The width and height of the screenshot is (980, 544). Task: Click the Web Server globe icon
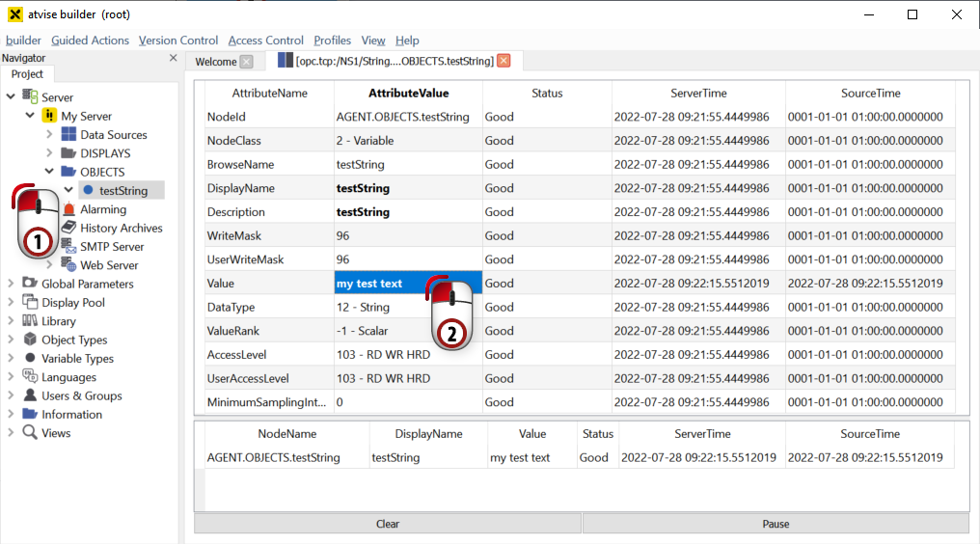click(x=69, y=265)
